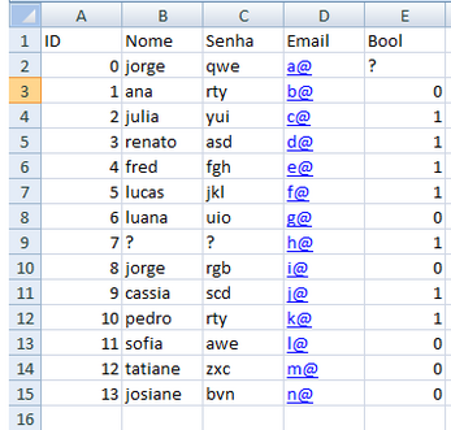451x430 pixels.
Task: Select the cell containing josiane
Action: click(162, 394)
